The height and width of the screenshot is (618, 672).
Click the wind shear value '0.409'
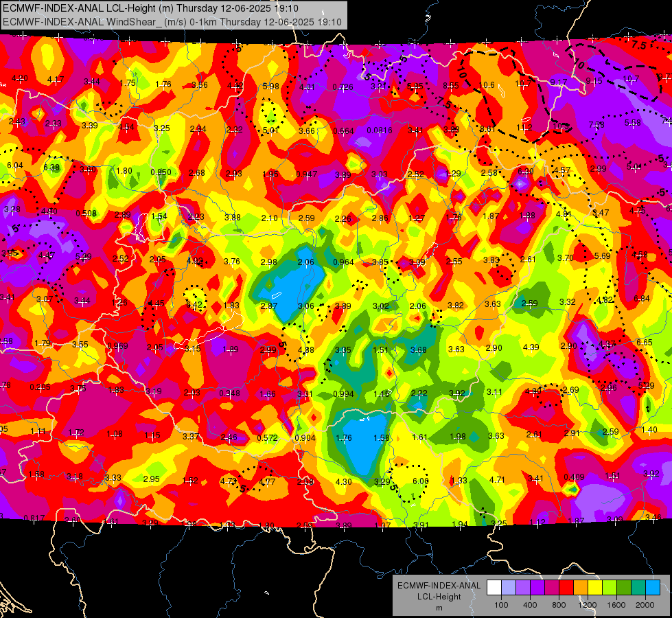click(x=575, y=477)
